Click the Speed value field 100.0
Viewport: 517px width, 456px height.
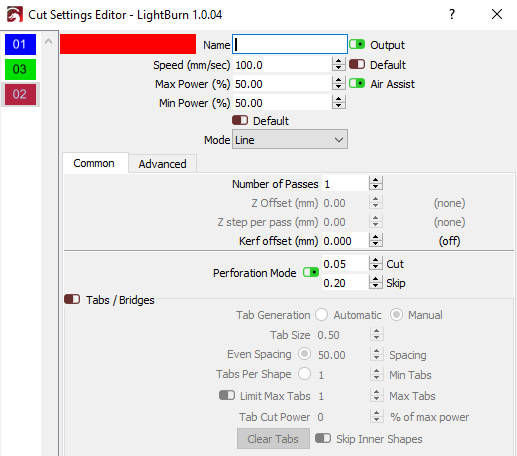coord(282,65)
